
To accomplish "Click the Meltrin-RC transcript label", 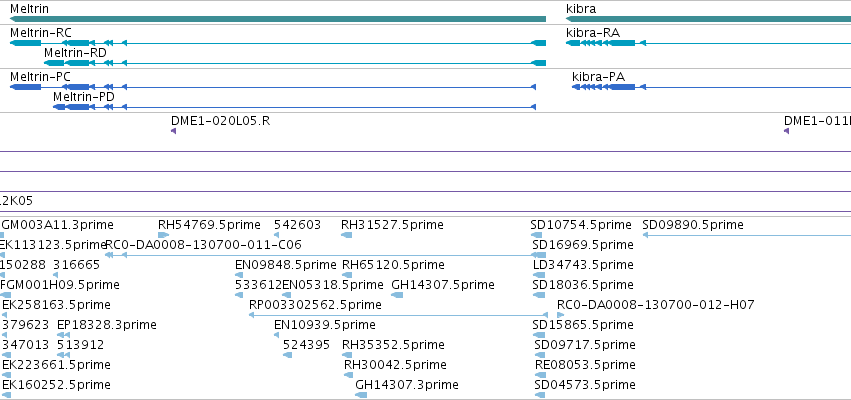I will point(41,33).
